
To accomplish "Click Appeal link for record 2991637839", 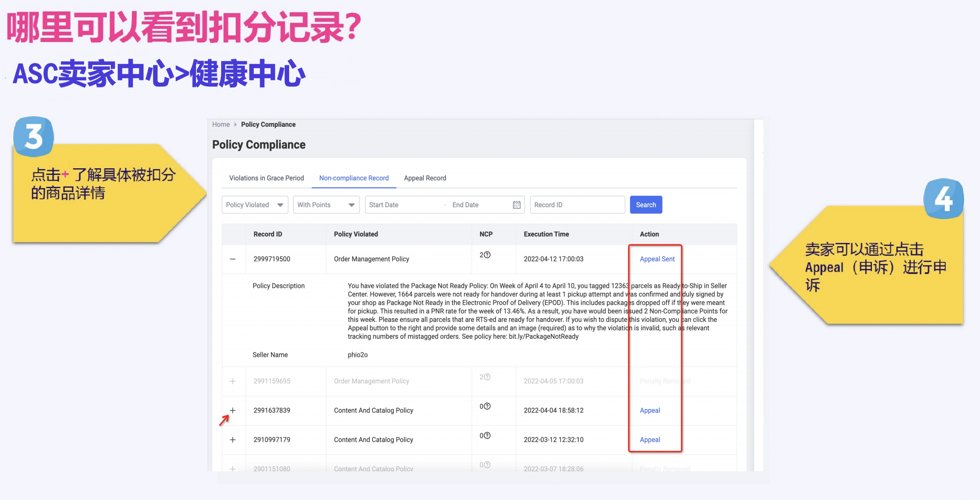I will (x=650, y=410).
